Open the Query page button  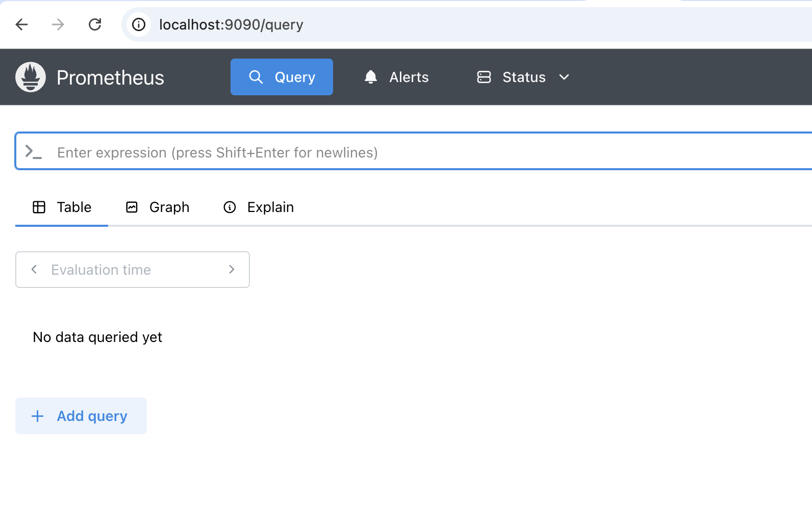[x=282, y=77]
